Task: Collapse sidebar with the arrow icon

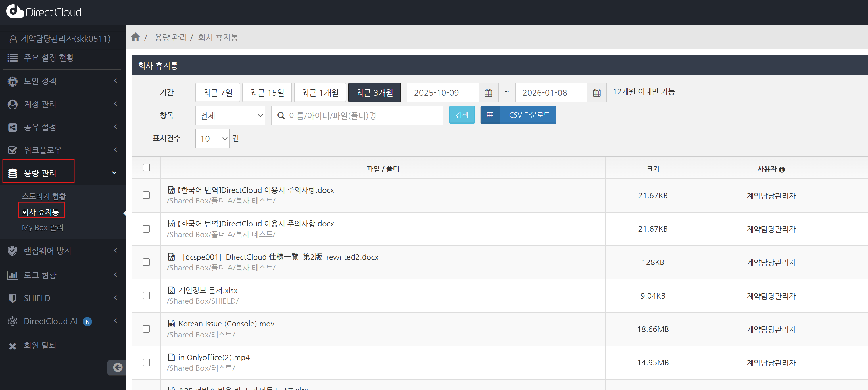Action: point(117,367)
